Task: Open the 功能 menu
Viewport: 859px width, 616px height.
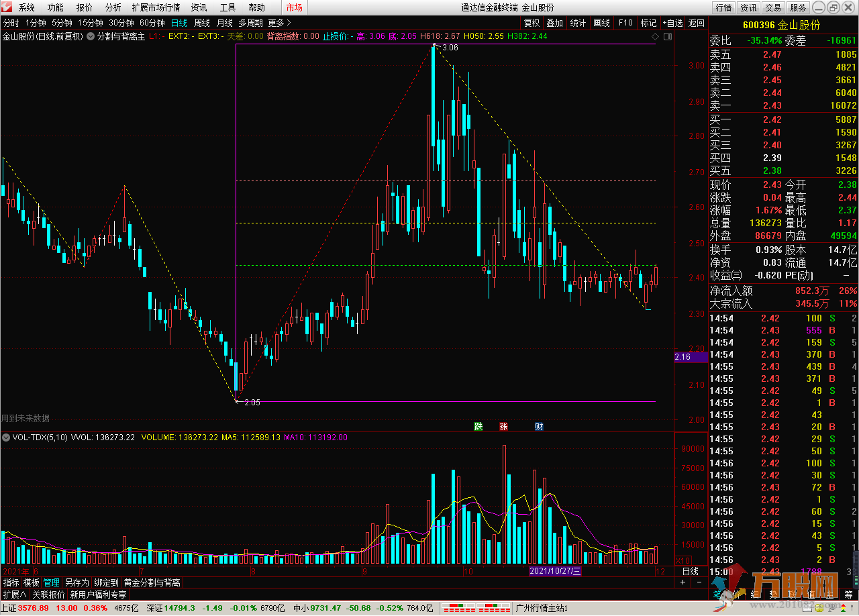Action: [56, 7]
